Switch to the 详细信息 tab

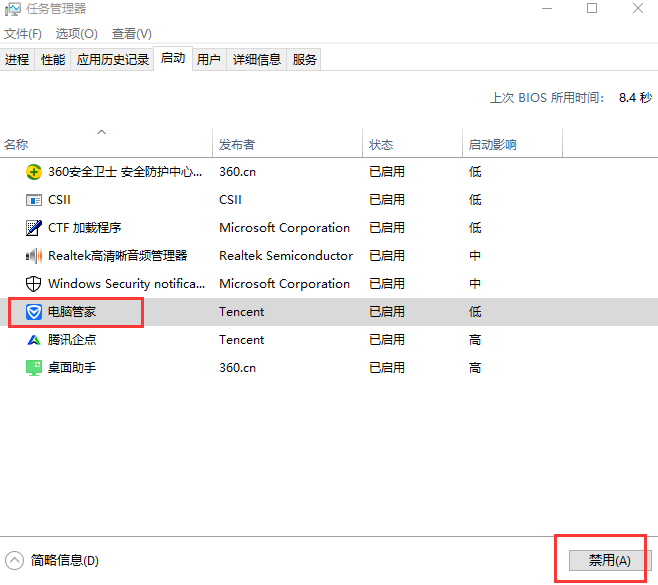(257, 60)
